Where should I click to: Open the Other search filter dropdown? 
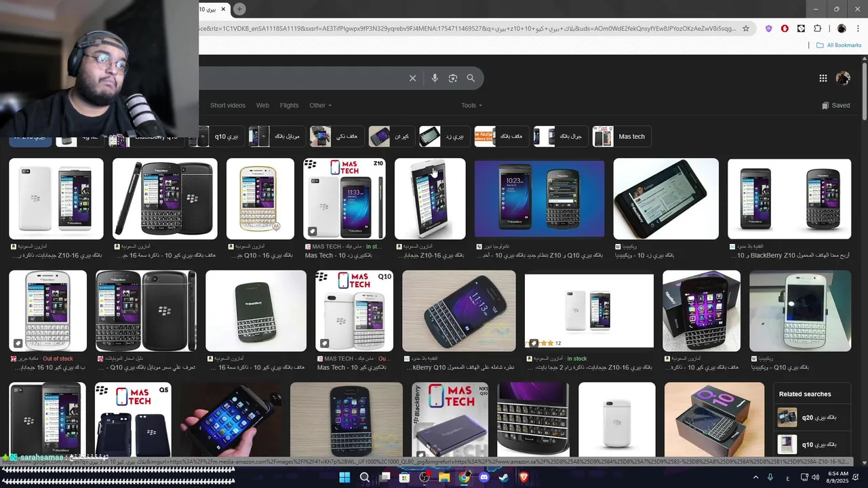(x=321, y=105)
